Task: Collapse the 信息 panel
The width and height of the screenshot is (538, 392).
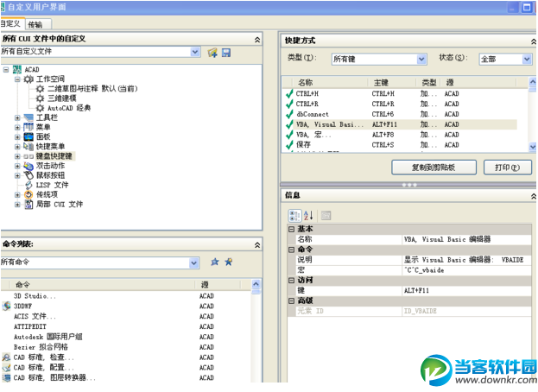Action: (x=534, y=196)
